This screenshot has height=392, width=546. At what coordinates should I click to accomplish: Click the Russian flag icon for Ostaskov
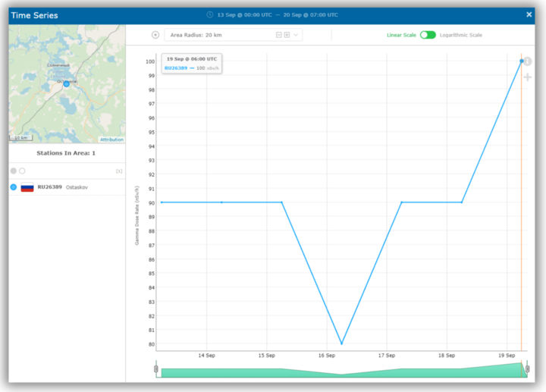click(27, 187)
